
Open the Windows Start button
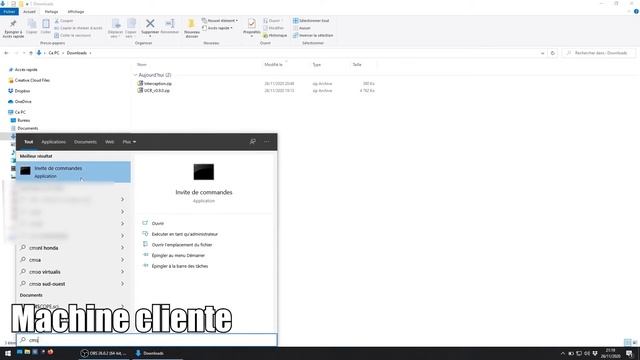coord(7,353)
